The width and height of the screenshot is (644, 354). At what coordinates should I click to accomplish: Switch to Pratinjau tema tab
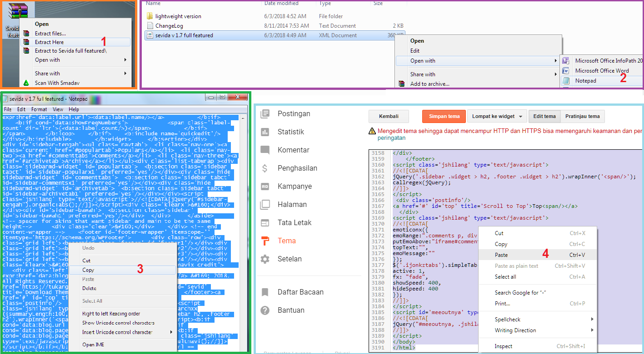click(583, 117)
